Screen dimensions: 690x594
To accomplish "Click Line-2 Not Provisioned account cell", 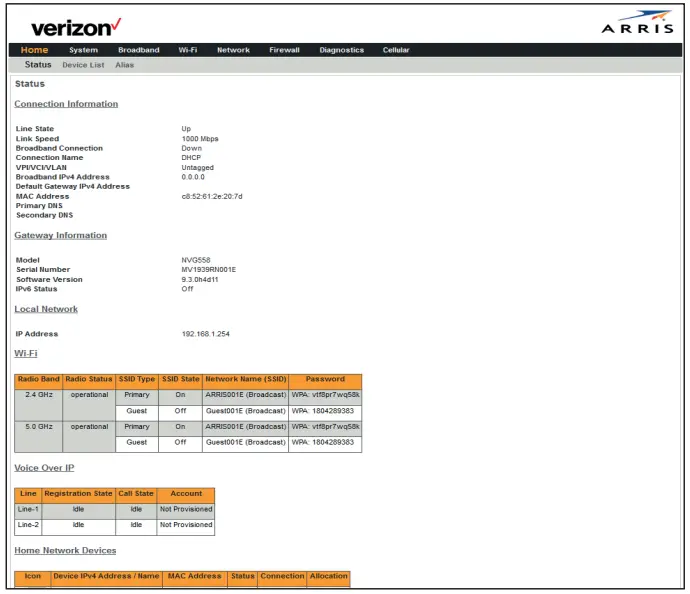I will pos(186,525).
